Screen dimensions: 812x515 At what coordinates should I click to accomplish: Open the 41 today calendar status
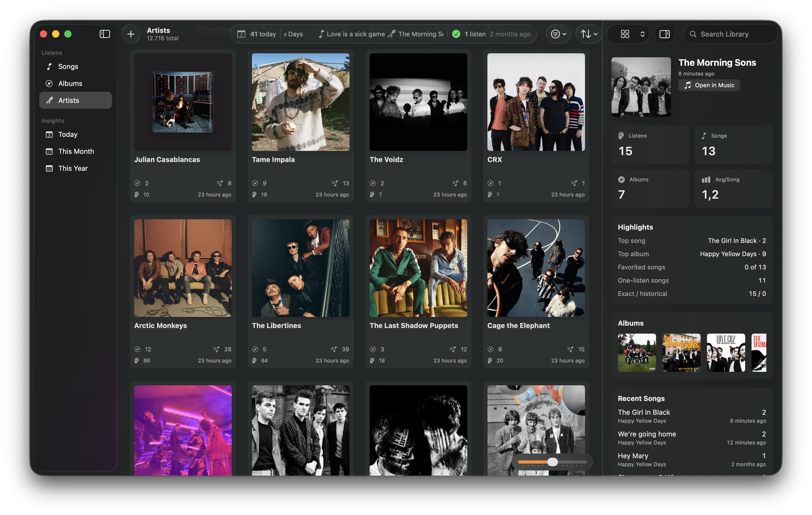[x=257, y=34]
